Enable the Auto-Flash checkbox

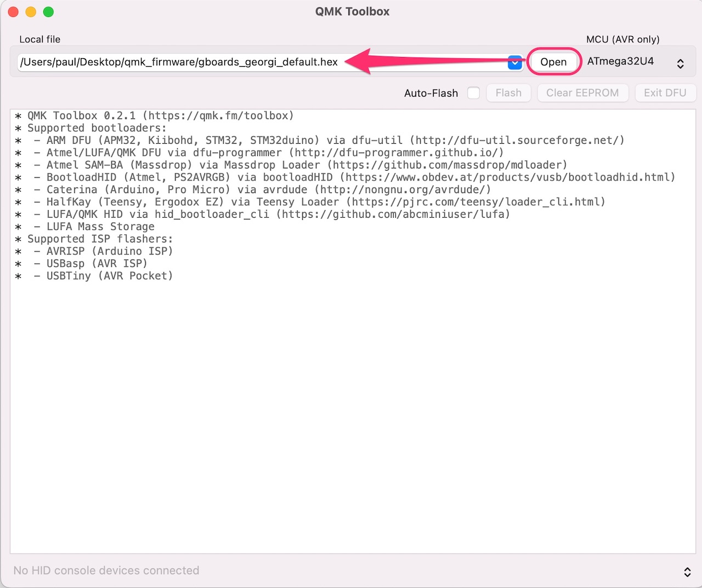(473, 93)
